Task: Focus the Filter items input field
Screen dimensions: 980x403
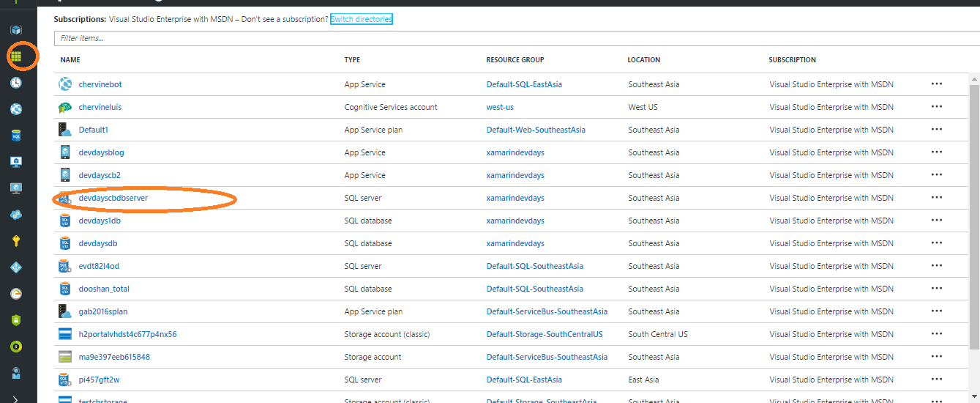Action: (x=517, y=37)
